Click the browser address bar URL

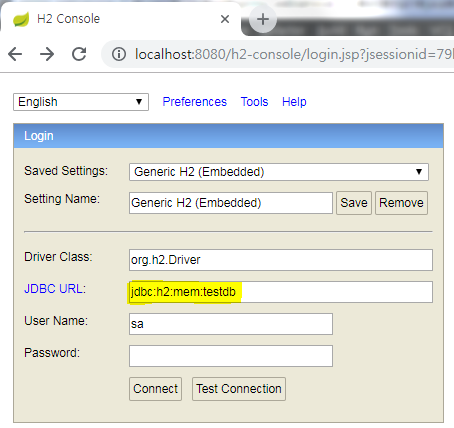(293, 54)
